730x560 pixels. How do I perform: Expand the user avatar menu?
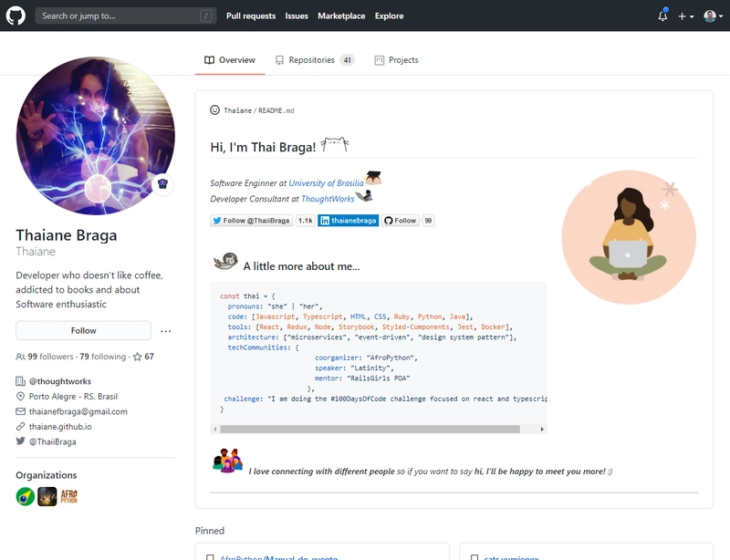point(714,16)
